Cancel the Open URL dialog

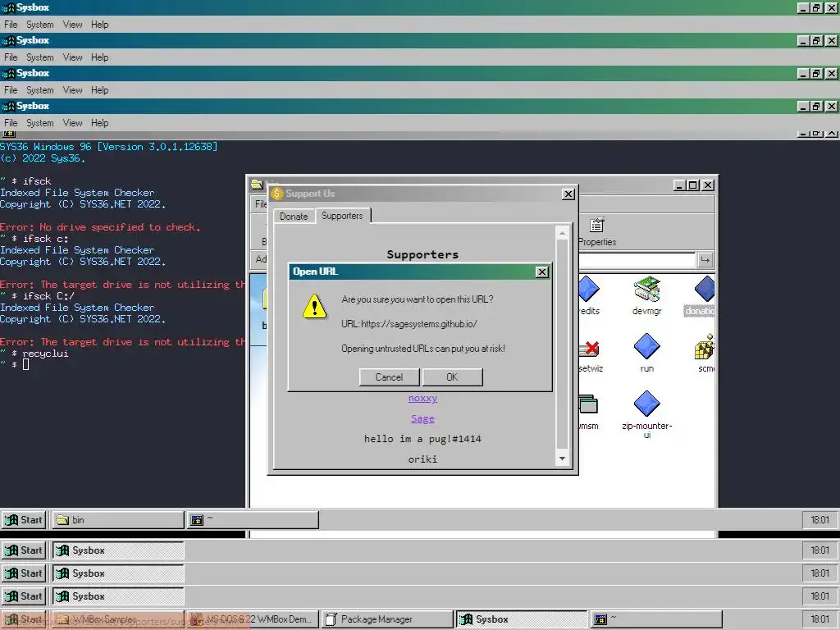point(389,377)
